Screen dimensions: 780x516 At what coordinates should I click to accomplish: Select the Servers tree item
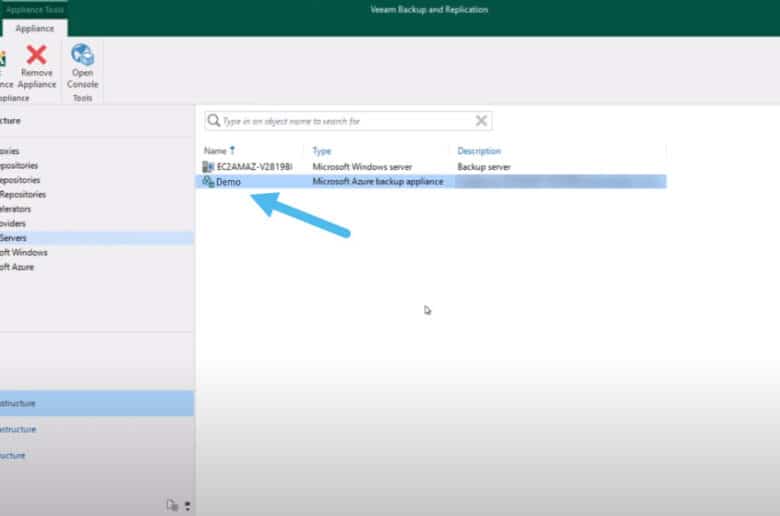pyautogui.click(x=97, y=238)
